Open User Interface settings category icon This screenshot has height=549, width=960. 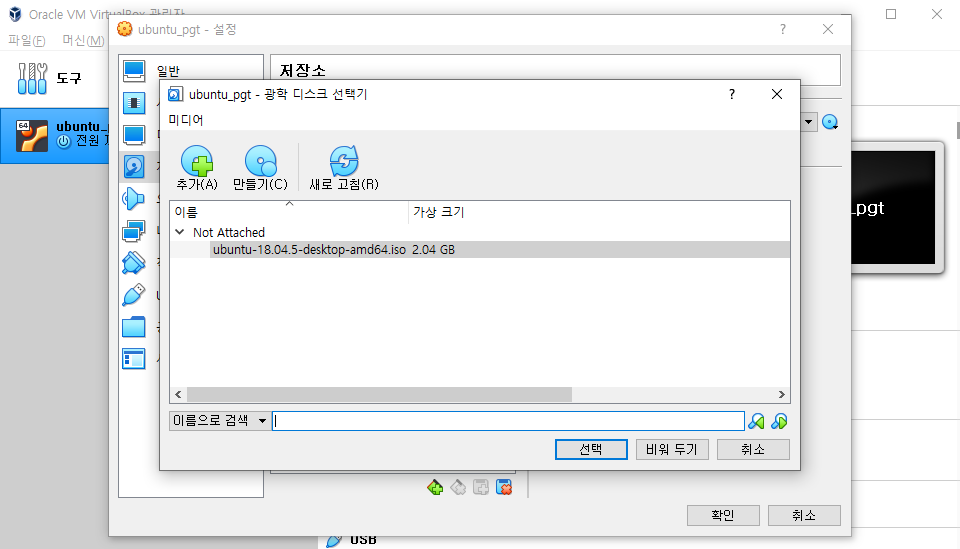134,359
